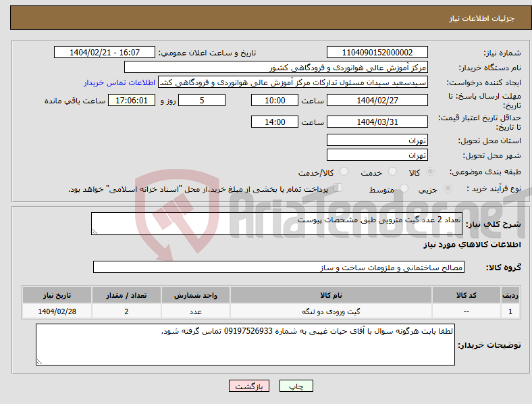Image resolution: width=532 pixels, height=404 pixels.
Task: Click the گروه کالا field
Action: [x=279, y=267]
